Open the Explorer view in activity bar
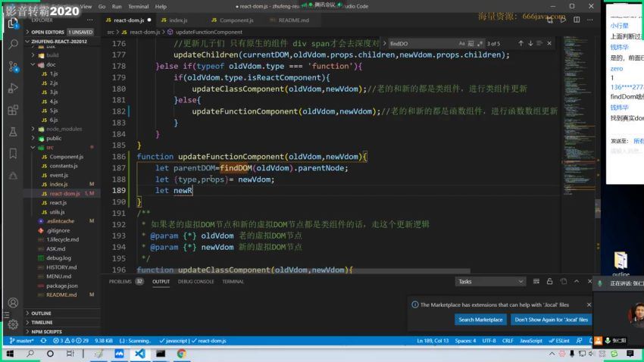 pos(13,23)
